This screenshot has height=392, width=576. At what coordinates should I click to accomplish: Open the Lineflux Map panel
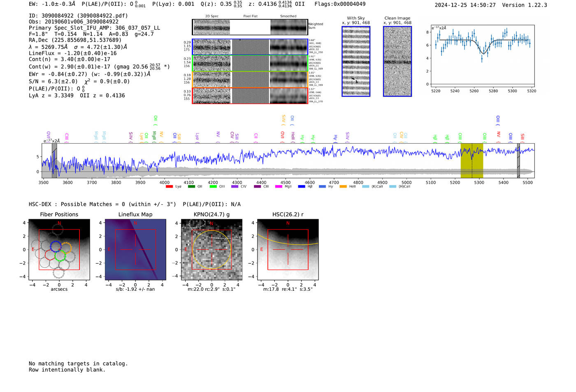(135, 250)
